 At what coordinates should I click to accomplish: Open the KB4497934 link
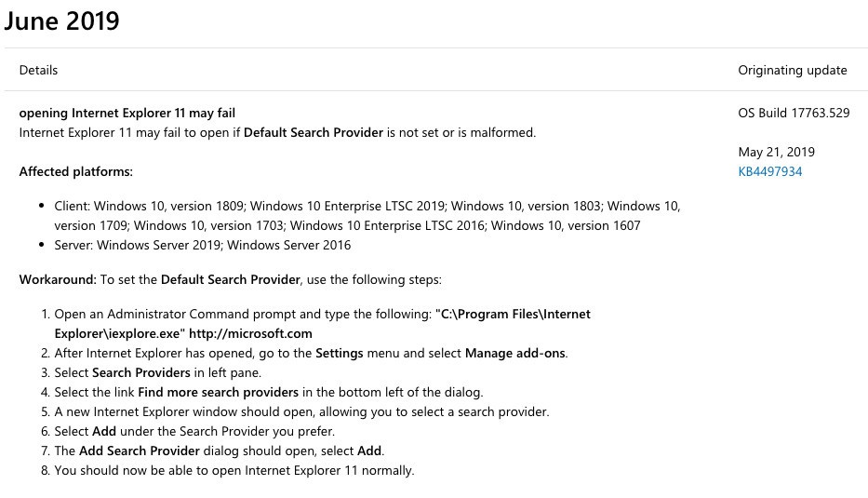pyautogui.click(x=769, y=171)
